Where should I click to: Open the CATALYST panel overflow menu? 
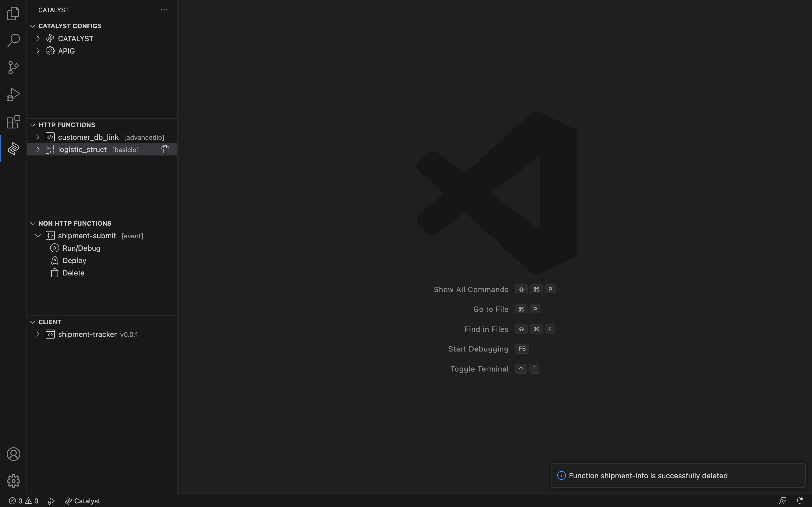(x=164, y=10)
